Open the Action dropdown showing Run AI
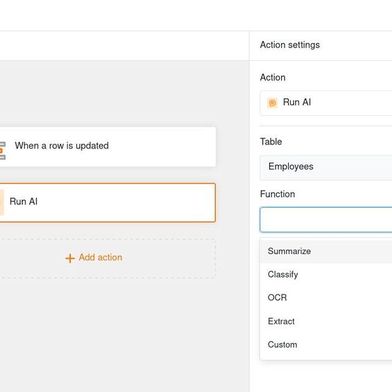Image resolution: width=392 pixels, height=392 pixels. click(326, 103)
